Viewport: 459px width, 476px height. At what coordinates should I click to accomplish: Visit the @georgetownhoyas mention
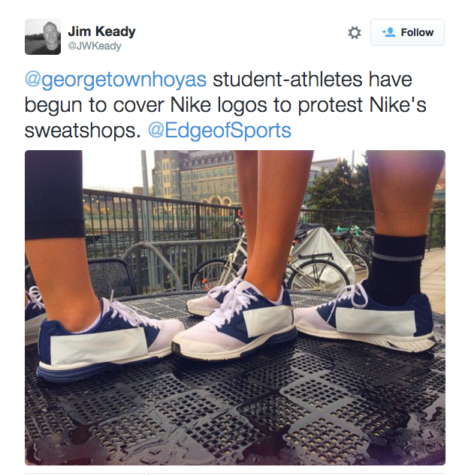point(116,80)
